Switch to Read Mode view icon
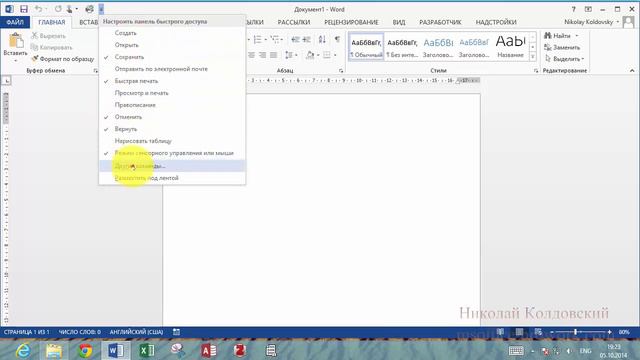 click(x=500, y=332)
